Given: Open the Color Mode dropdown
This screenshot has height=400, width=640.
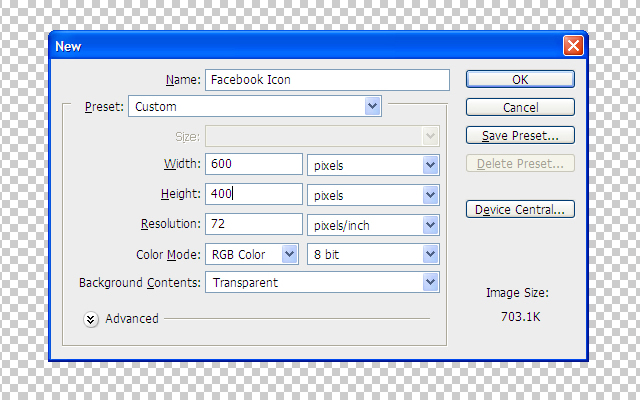Looking at the screenshot, I should click(252, 254).
